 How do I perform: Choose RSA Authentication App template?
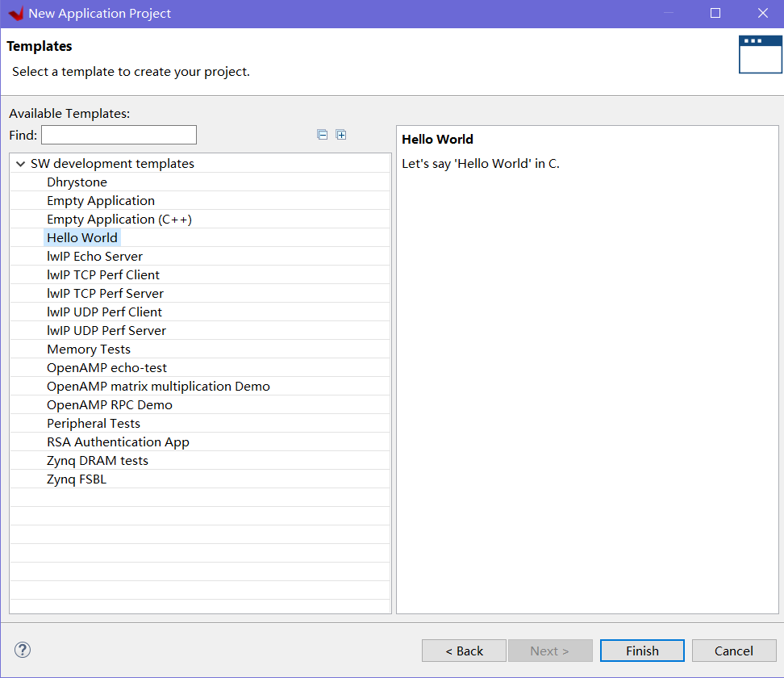[x=118, y=442]
